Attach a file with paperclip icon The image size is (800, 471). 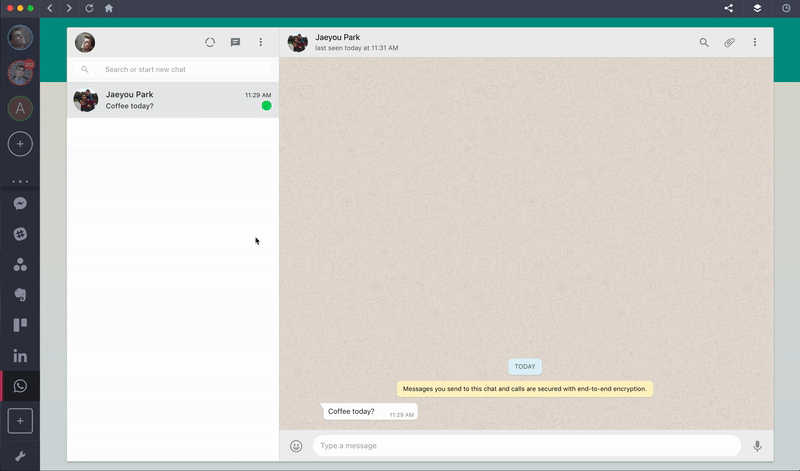click(730, 42)
